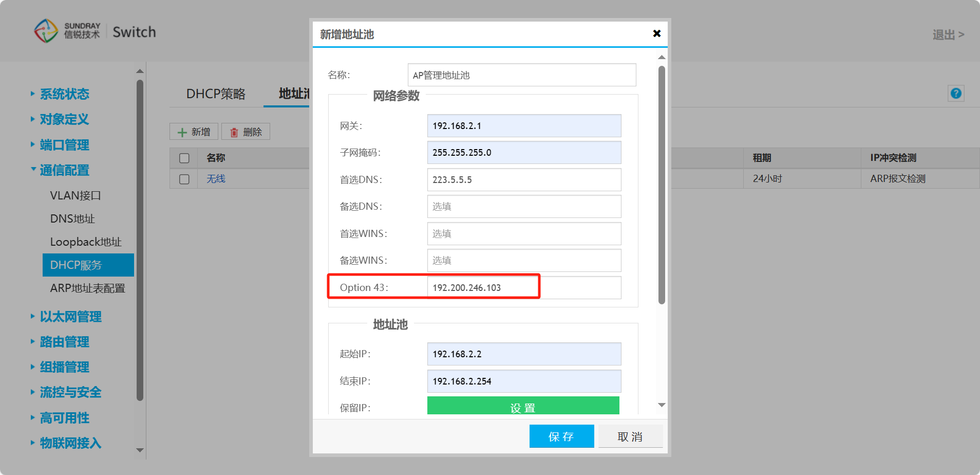The image size is (980, 475).
Task: Close the 新增地址池 dialog with X
Action: 656,33
